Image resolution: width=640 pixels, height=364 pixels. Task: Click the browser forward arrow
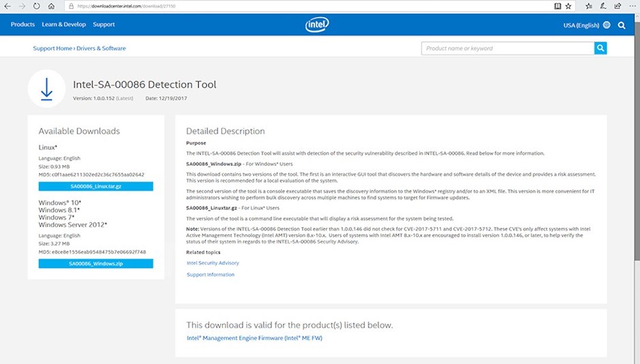(x=22, y=6)
